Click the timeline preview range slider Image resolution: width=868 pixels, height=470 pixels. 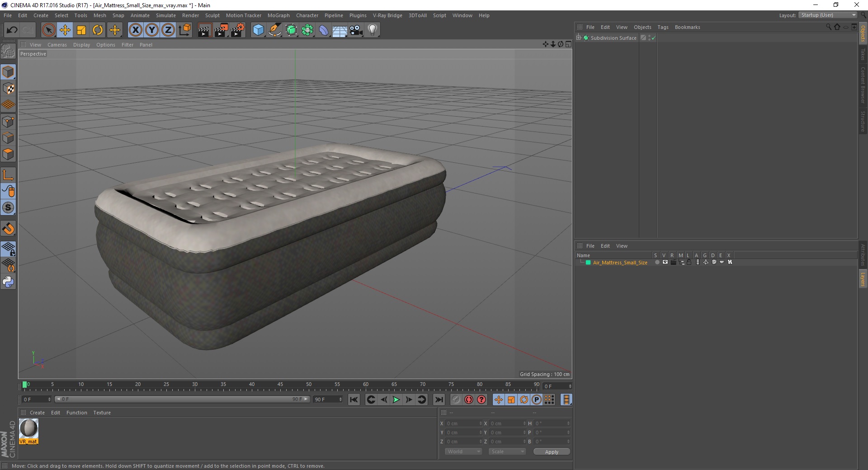point(182,399)
